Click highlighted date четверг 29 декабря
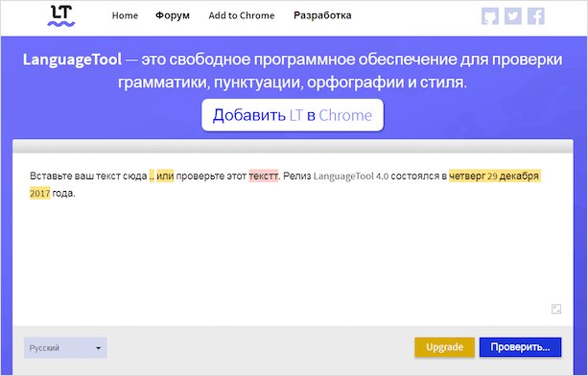Viewport: 588px width, 376px height. point(495,176)
